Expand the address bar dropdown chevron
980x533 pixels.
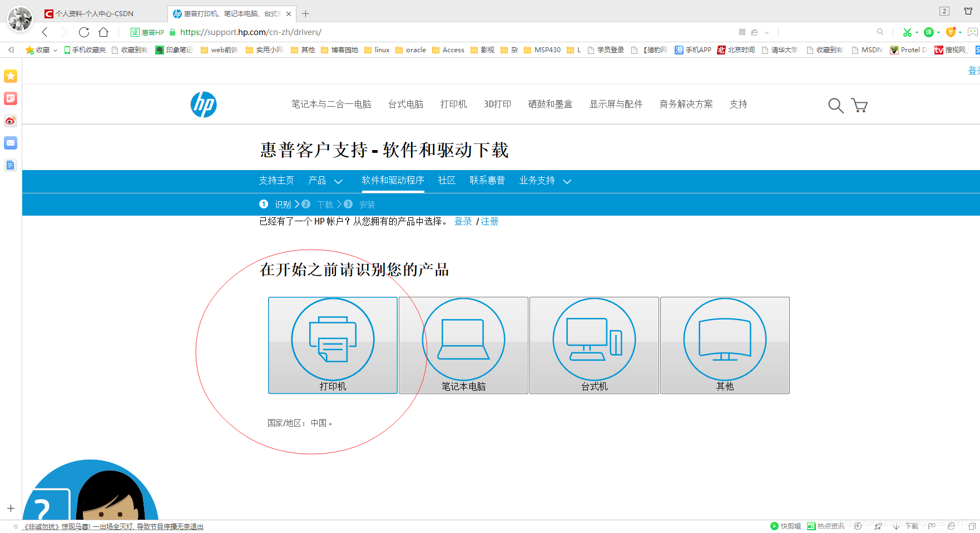tap(766, 32)
